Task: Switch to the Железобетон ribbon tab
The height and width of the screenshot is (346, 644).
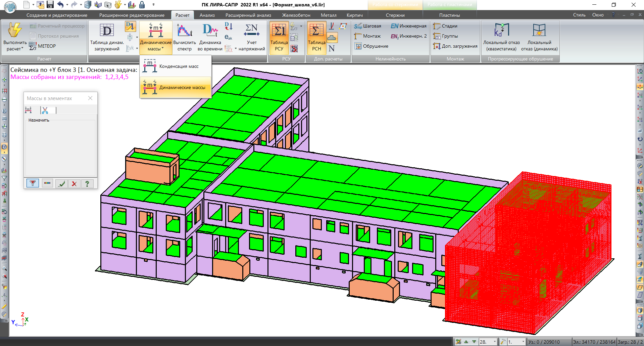Action: coord(296,15)
